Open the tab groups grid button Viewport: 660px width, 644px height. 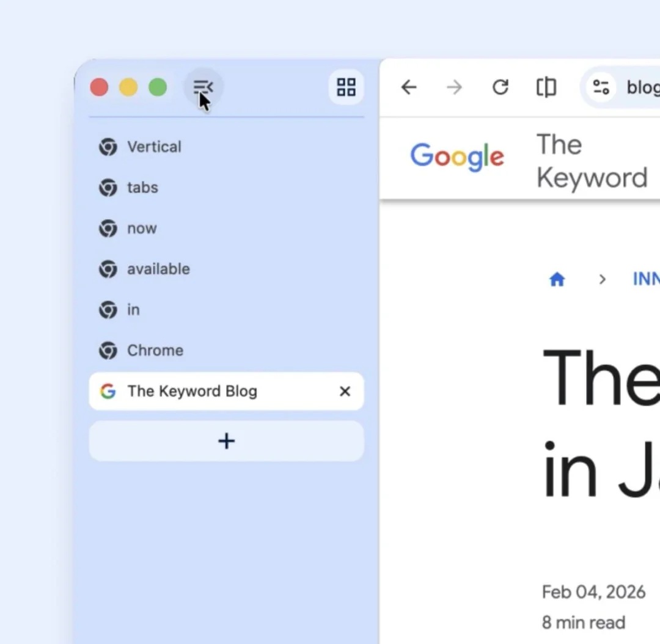pyautogui.click(x=346, y=87)
